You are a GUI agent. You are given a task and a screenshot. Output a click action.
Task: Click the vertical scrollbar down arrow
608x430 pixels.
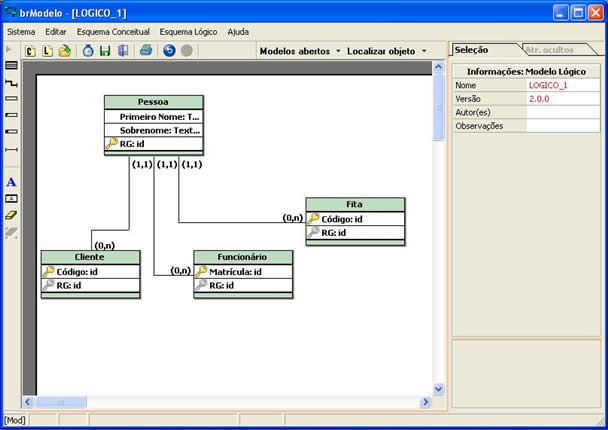tap(438, 388)
